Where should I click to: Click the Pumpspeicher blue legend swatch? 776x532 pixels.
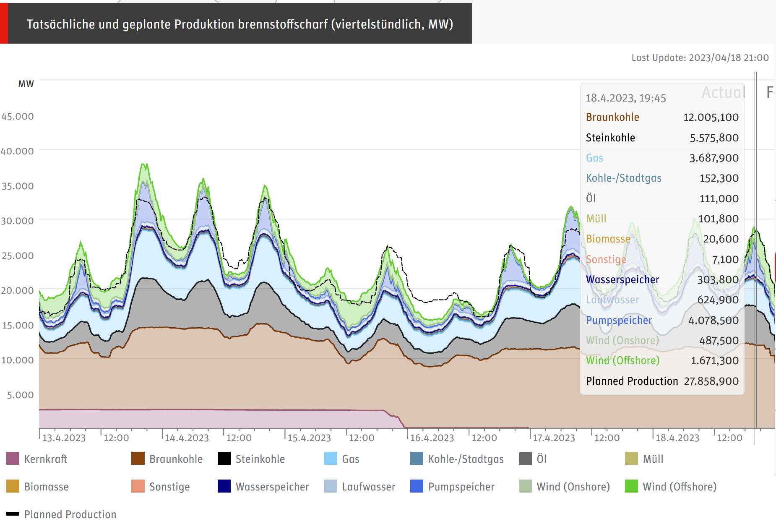tap(417, 486)
